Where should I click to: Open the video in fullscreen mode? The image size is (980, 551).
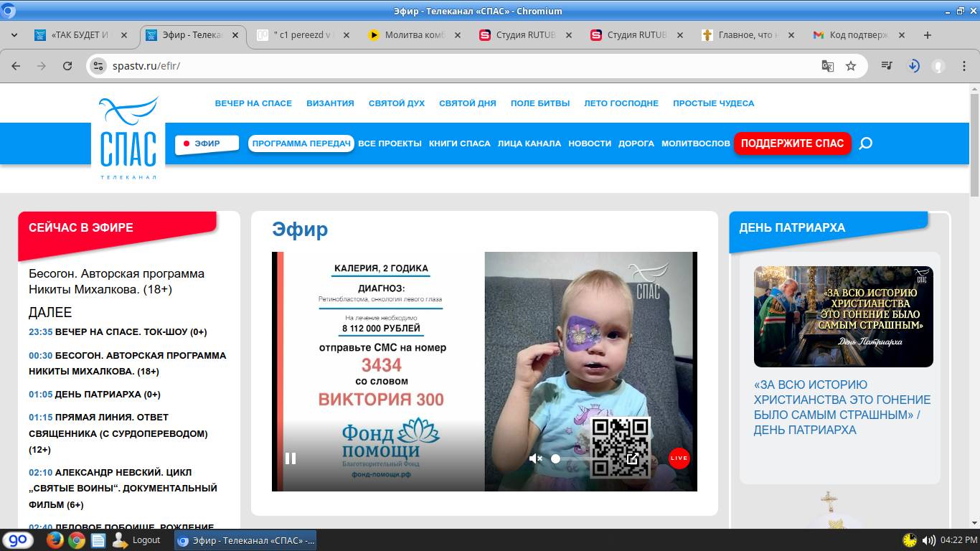633,458
